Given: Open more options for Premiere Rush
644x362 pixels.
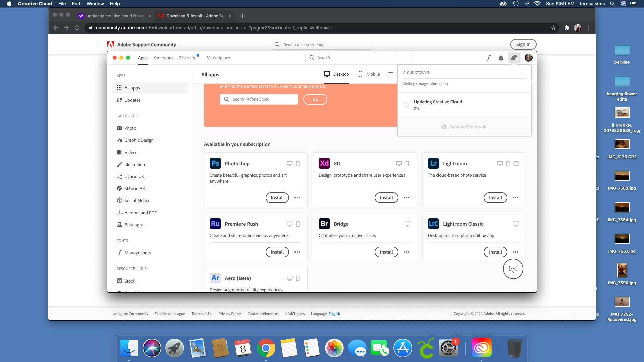Looking at the screenshot, I should tap(297, 252).
